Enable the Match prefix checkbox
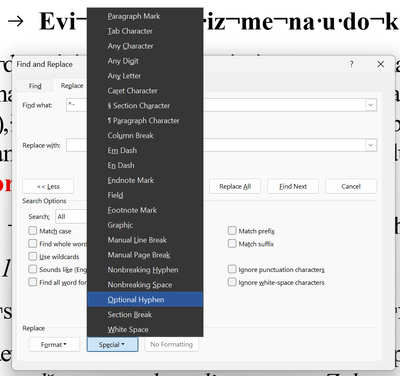The height and width of the screenshot is (376, 400). coord(232,231)
